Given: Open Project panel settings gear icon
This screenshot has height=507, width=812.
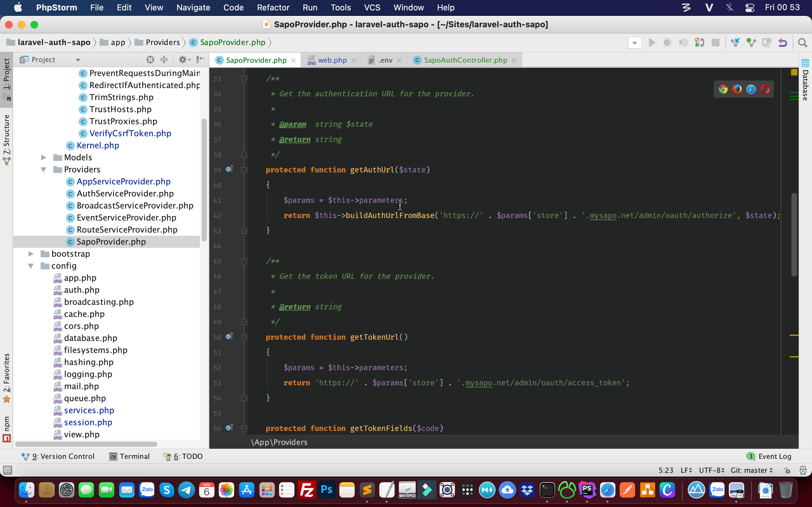Looking at the screenshot, I should [184, 59].
